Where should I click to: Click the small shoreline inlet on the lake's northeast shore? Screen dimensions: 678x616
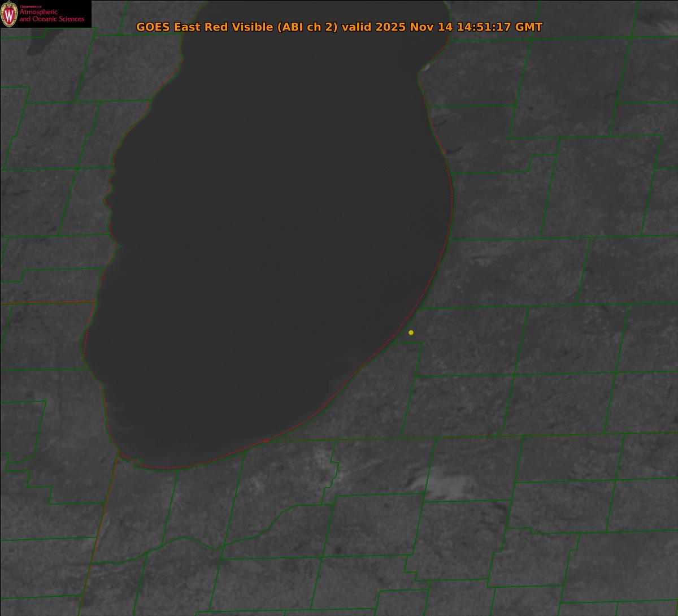point(424,67)
